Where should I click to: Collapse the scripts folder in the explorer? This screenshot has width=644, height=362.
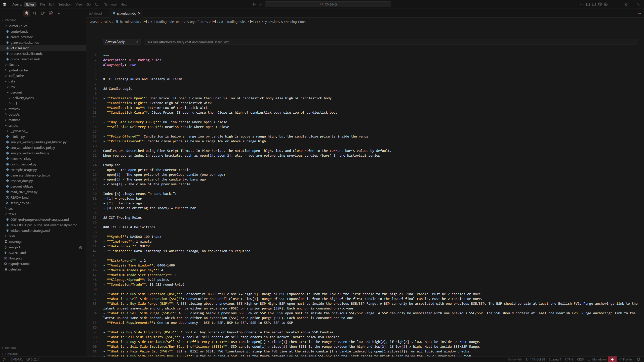(x=13, y=125)
